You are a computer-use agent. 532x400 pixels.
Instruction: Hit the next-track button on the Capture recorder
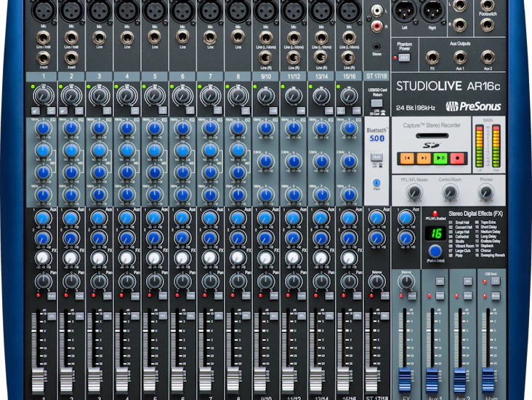[x=424, y=159]
